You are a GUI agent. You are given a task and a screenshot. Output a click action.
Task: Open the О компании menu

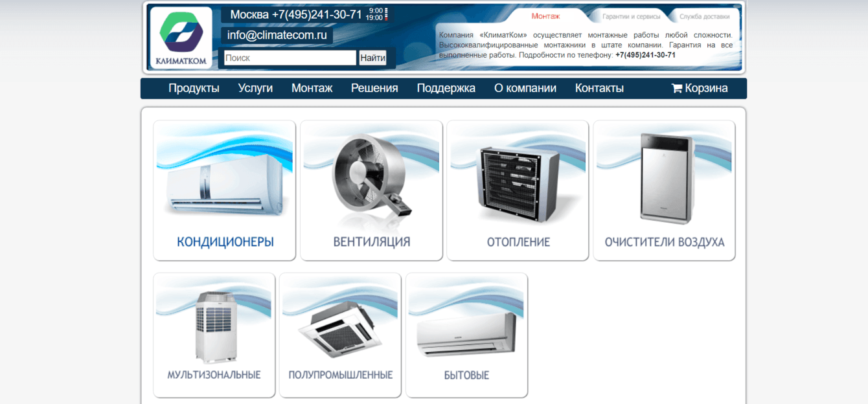(525, 88)
